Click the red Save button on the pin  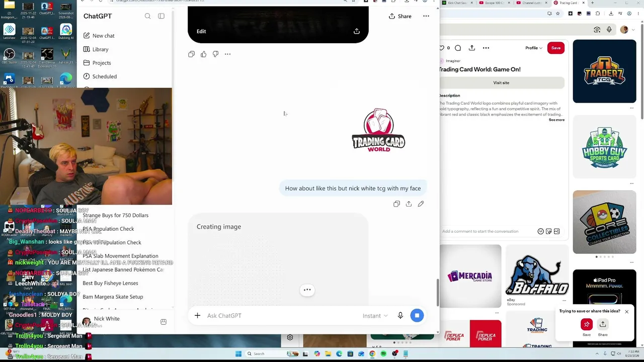tap(556, 48)
